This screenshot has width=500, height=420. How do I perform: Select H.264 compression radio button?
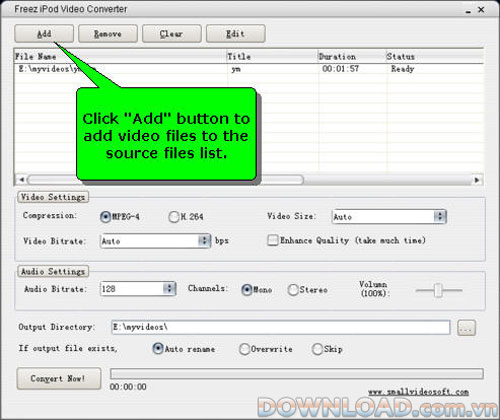[x=174, y=217]
